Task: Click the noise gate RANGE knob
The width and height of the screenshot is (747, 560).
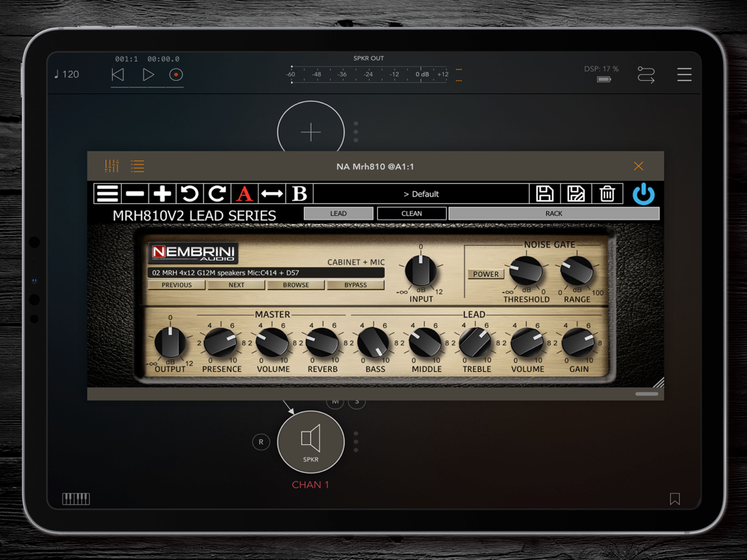Action: click(x=577, y=271)
